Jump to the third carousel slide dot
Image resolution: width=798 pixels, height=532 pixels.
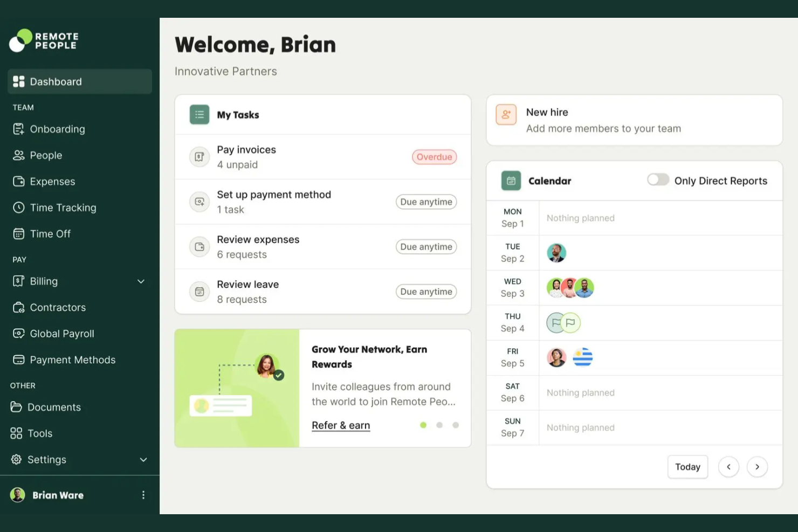(456, 425)
